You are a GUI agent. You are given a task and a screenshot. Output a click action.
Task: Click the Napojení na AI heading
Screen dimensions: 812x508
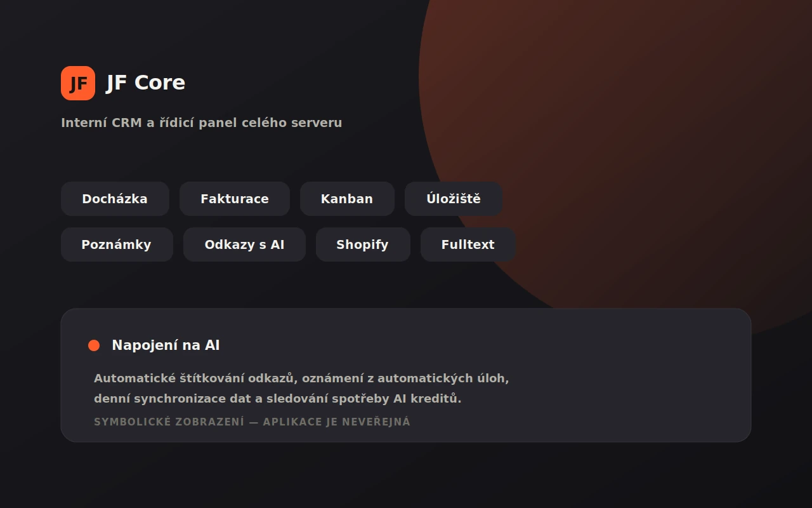[166, 345]
